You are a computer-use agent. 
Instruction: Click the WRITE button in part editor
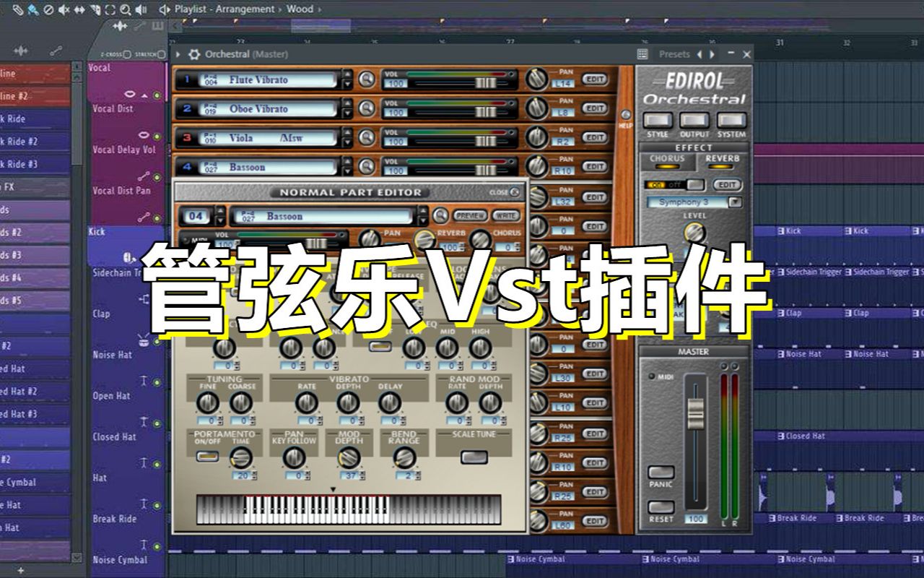506,215
